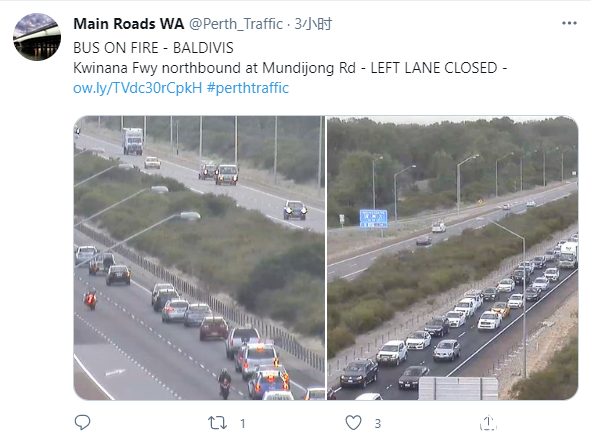The image size is (591, 437).
Task: Click the white truck in left photo
Action: point(133,141)
